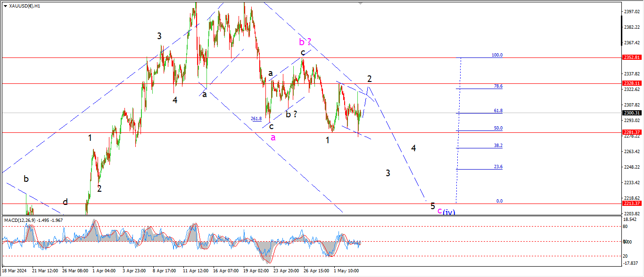Viewport: 644px width, 277px height.
Task: Select the magenta 'b ?' wave label
Action: point(305,41)
